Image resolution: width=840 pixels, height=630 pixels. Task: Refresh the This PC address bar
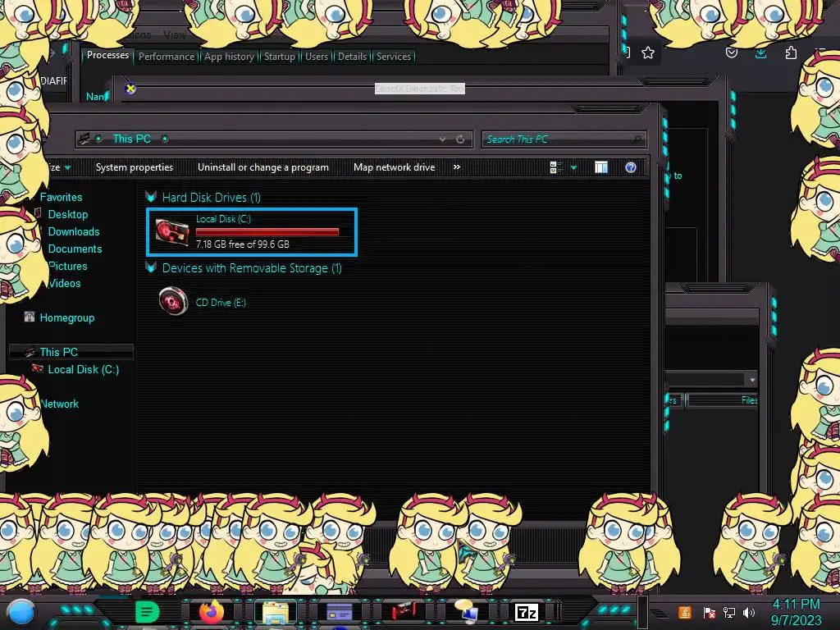click(460, 139)
